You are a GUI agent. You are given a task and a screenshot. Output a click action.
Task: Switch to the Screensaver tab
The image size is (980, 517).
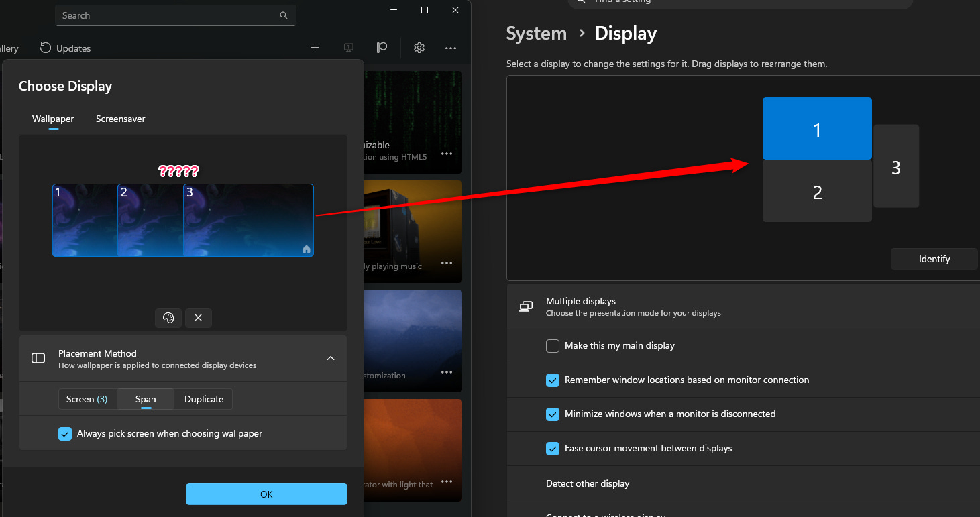point(121,119)
